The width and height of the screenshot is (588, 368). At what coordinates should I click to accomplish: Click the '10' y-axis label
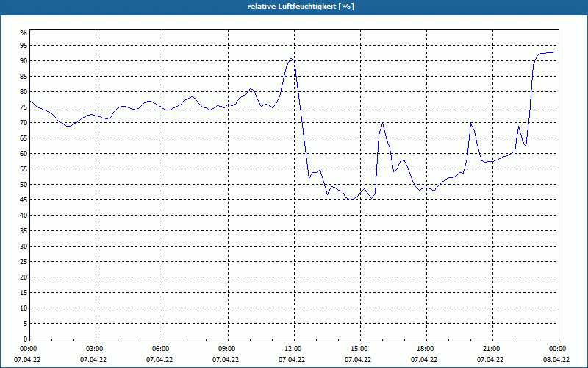24,308
